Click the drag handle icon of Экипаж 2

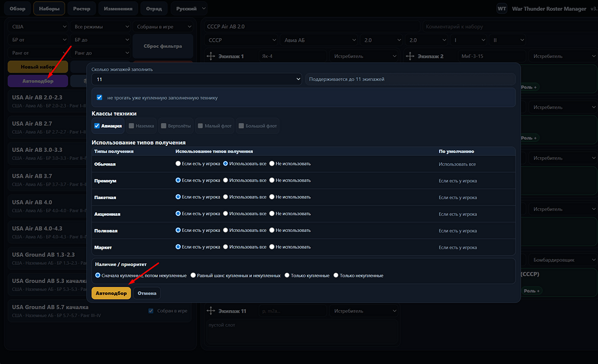[410, 56]
